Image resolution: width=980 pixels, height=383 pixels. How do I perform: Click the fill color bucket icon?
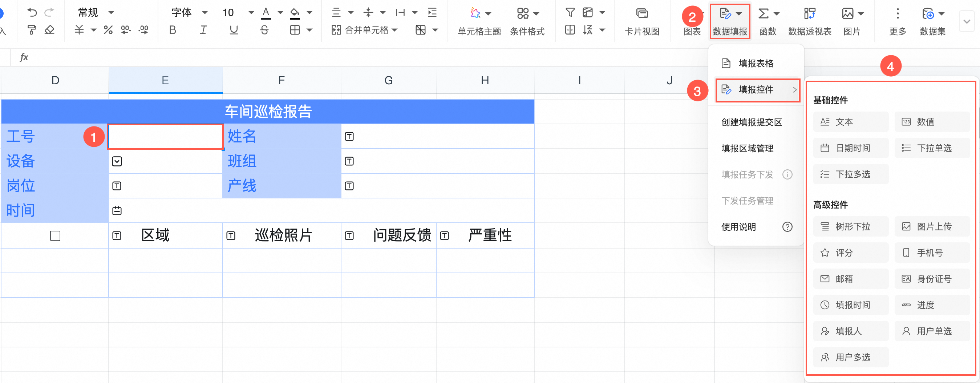pyautogui.click(x=295, y=13)
